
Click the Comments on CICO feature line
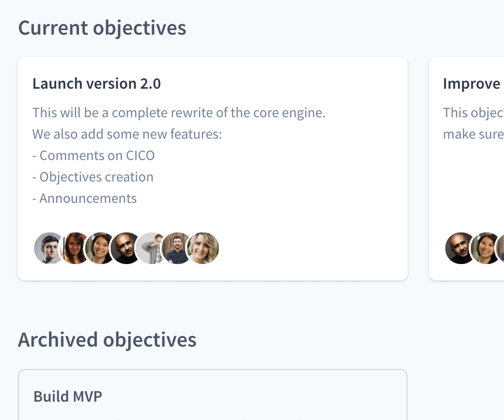(x=93, y=156)
